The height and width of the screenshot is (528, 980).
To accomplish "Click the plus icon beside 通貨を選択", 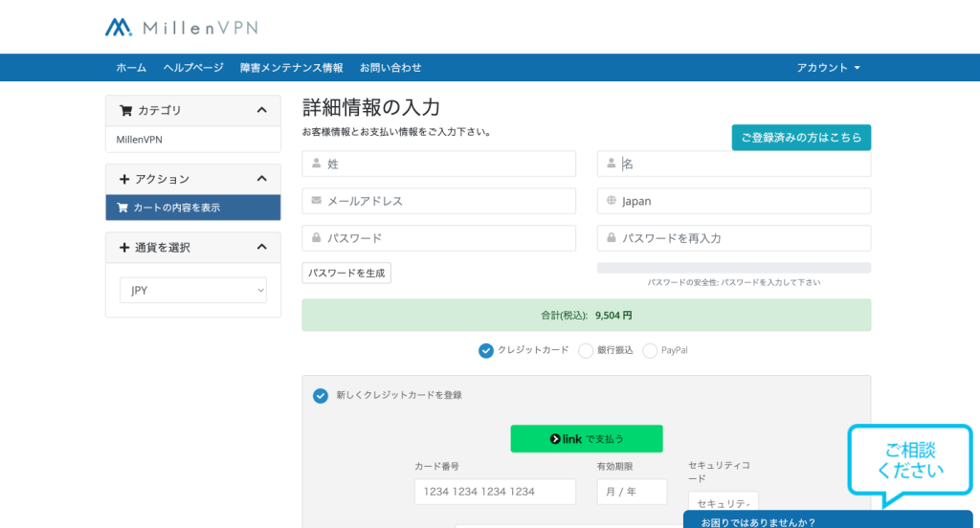I will 124,248.
